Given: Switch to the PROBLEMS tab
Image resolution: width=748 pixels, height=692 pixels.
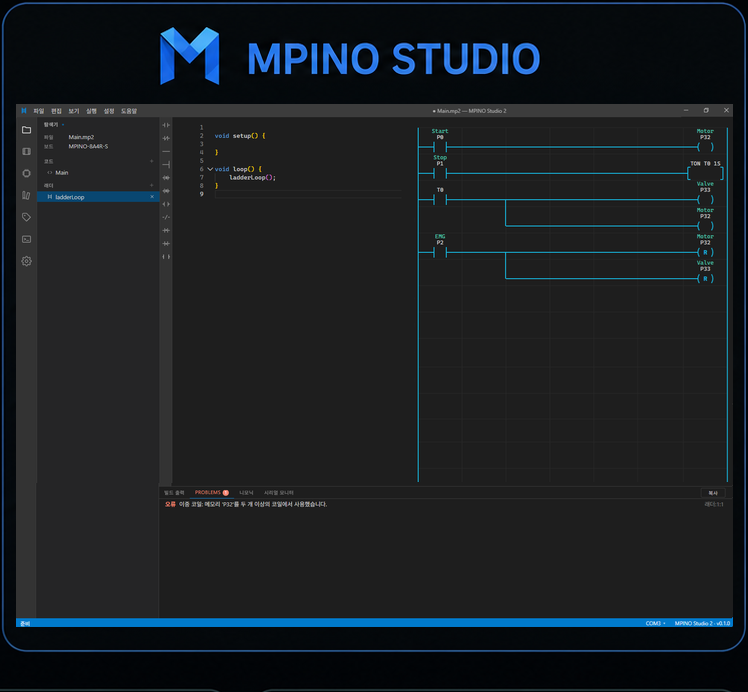Looking at the screenshot, I should point(211,493).
